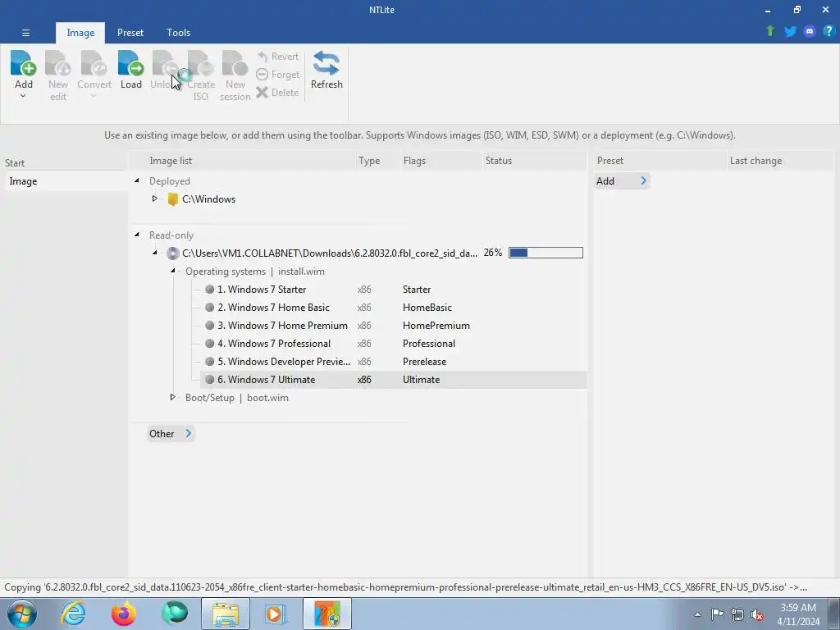This screenshot has width=840, height=630.
Task: Select the 1. Windows 7 Starter row
Action: point(393,290)
